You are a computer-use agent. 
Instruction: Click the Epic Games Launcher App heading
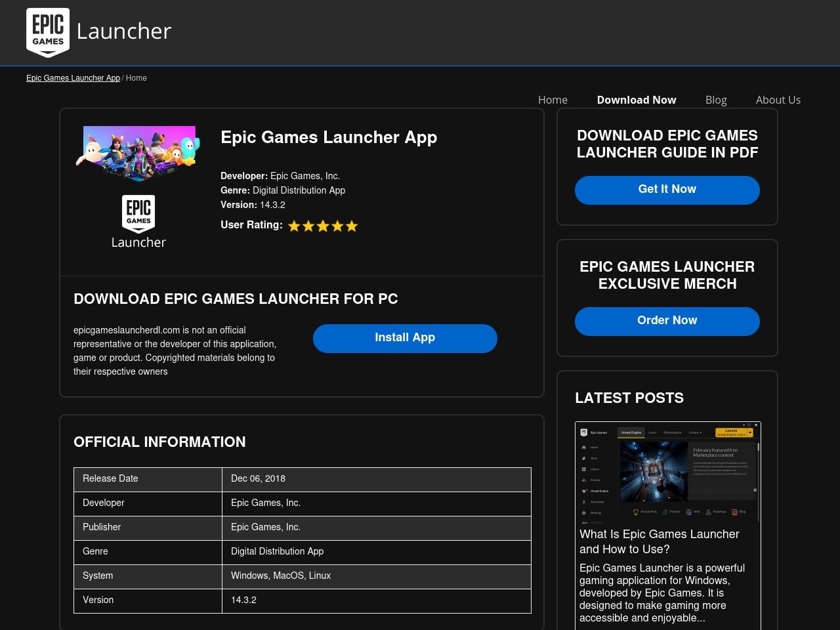point(329,137)
